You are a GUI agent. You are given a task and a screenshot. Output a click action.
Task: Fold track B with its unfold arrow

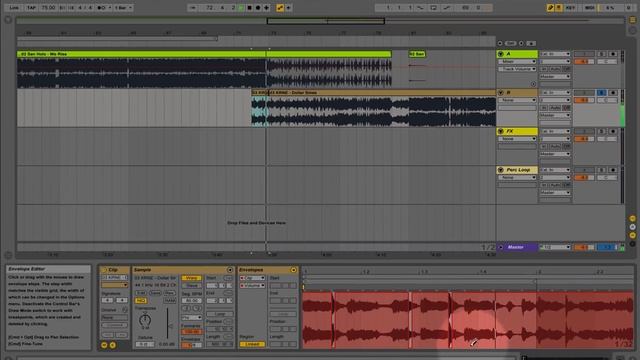pyautogui.click(x=501, y=93)
